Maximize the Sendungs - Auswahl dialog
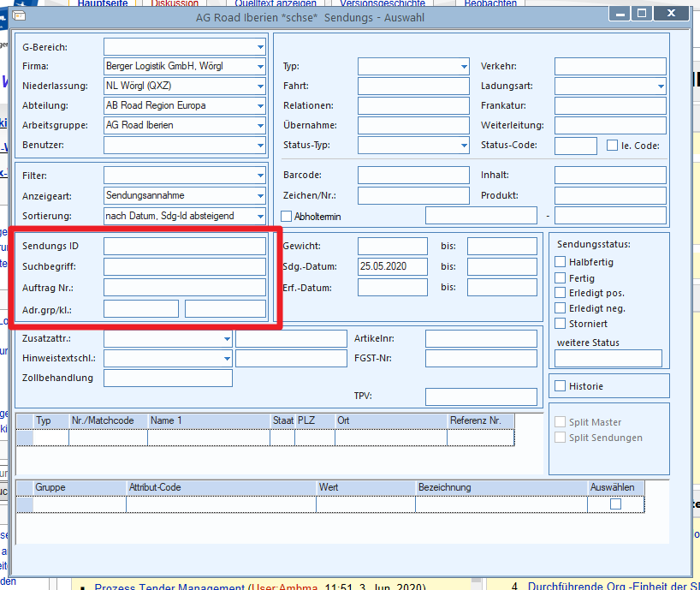The width and height of the screenshot is (700, 590). 642,14
